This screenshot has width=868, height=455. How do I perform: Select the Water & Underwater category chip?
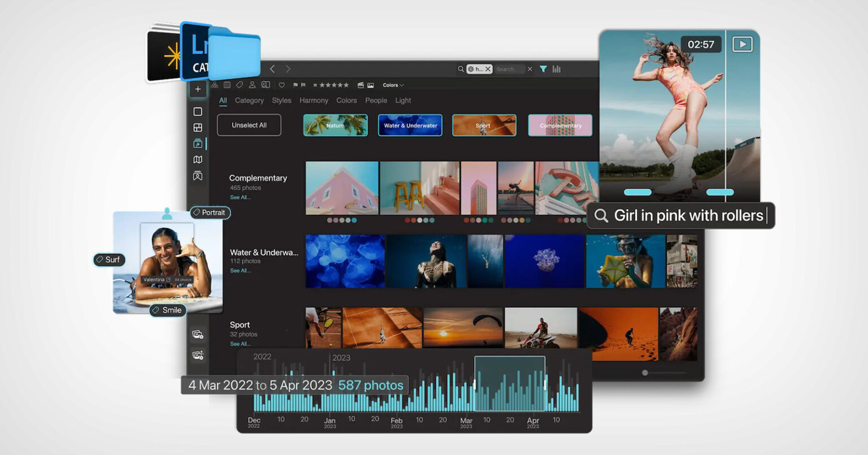(410, 125)
